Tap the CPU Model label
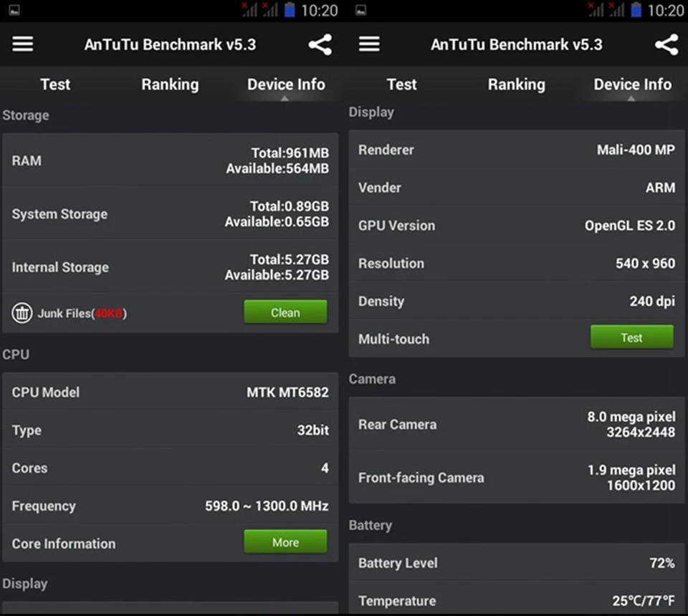Viewport: 688px width, 616px height. (x=46, y=393)
